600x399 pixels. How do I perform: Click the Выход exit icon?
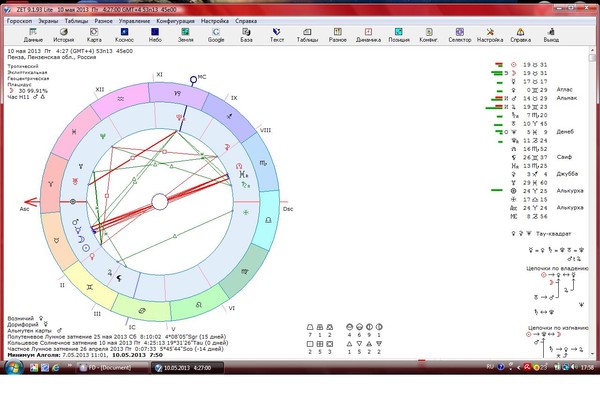point(551,35)
